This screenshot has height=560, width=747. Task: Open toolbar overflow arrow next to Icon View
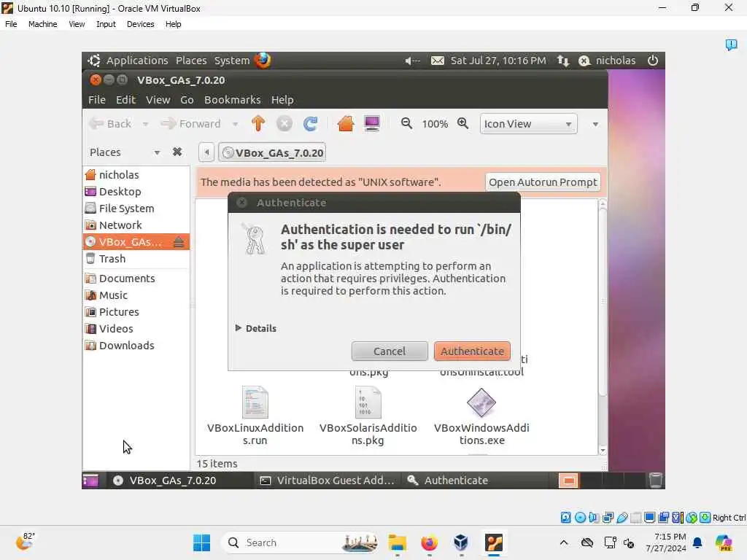pos(595,124)
